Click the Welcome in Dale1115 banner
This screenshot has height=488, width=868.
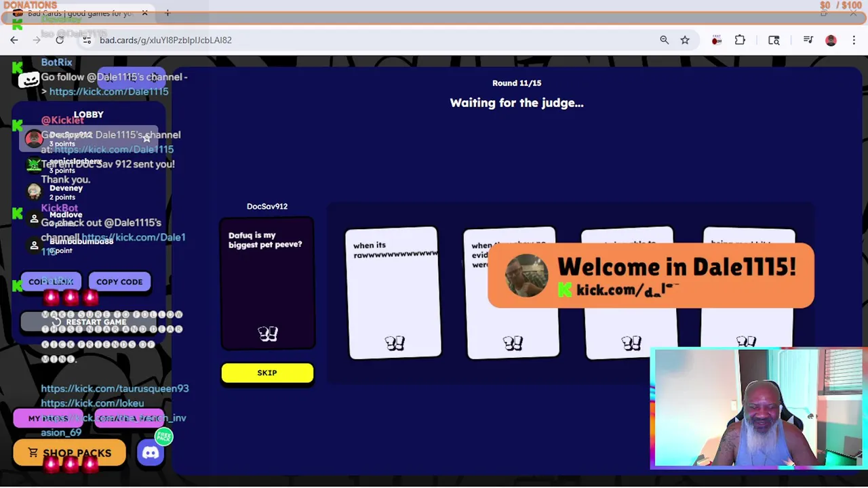651,276
